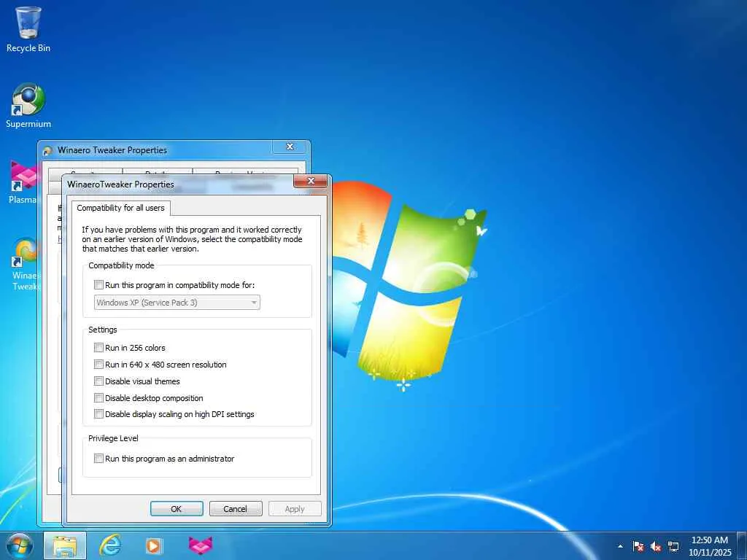Open the network tray icon
The image size is (747, 560).
point(673,546)
